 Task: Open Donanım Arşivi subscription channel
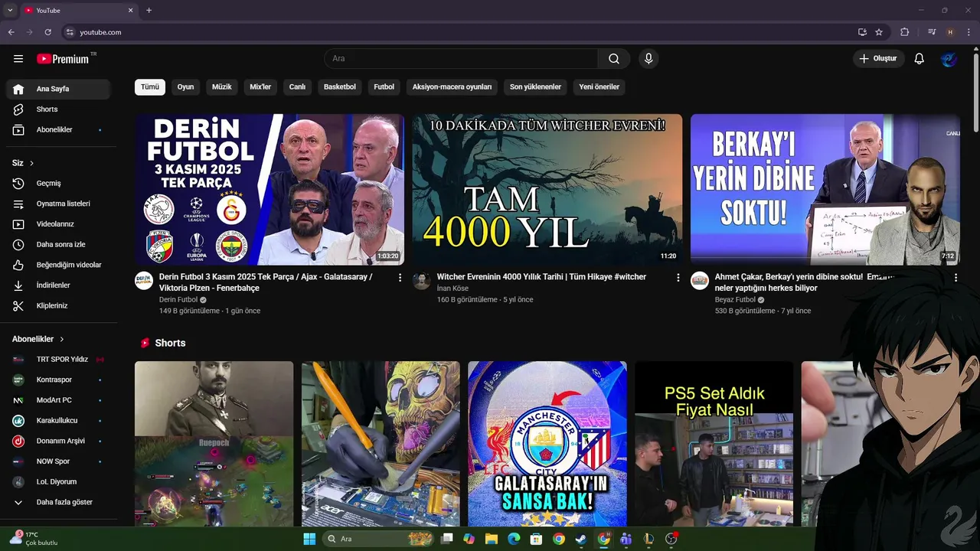(x=58, y=441)
